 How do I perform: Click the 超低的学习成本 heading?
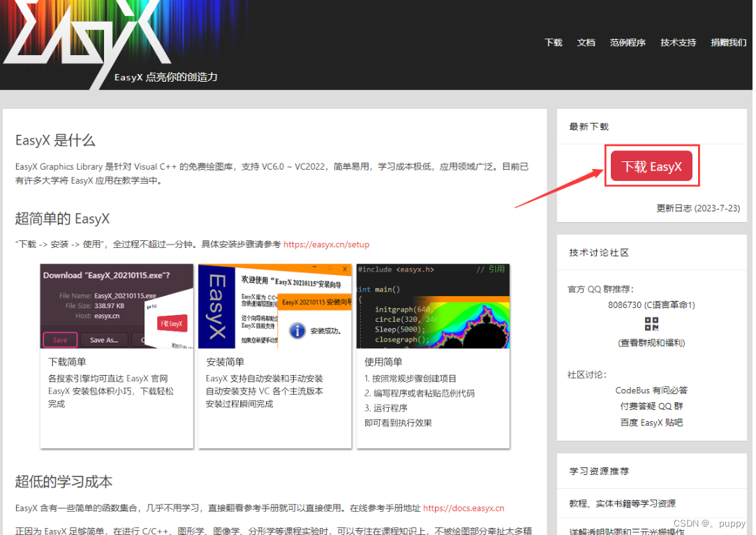(64, 481)
